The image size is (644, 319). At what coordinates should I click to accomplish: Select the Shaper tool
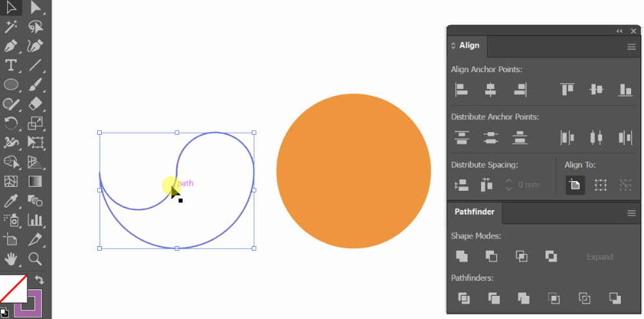[11, 104]
